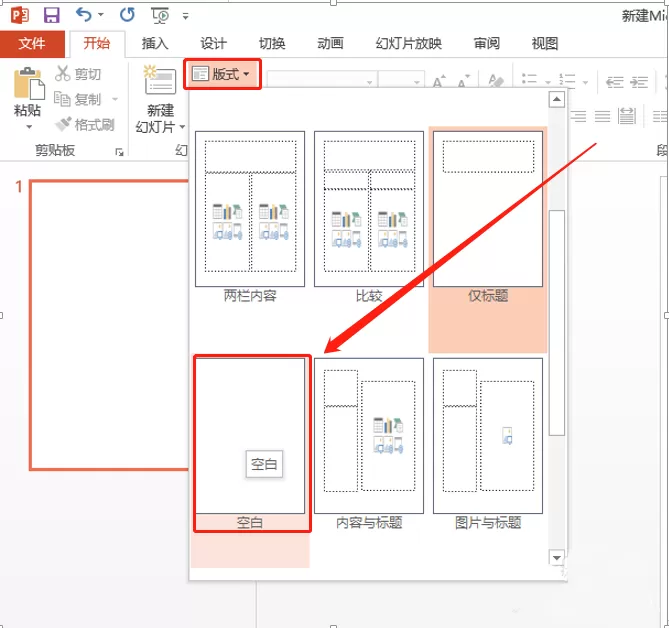669x628 pixels.
Task: Click the PowerPoint application icon
Action: point(20,16)
